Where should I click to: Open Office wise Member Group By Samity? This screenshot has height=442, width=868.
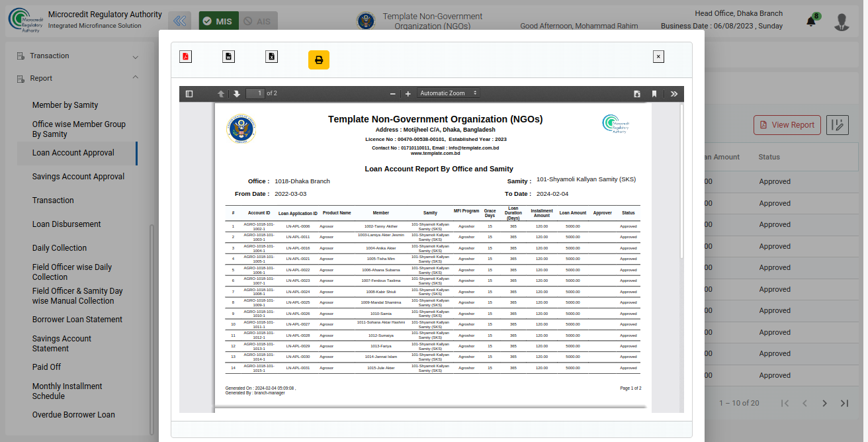pos(79,129)
